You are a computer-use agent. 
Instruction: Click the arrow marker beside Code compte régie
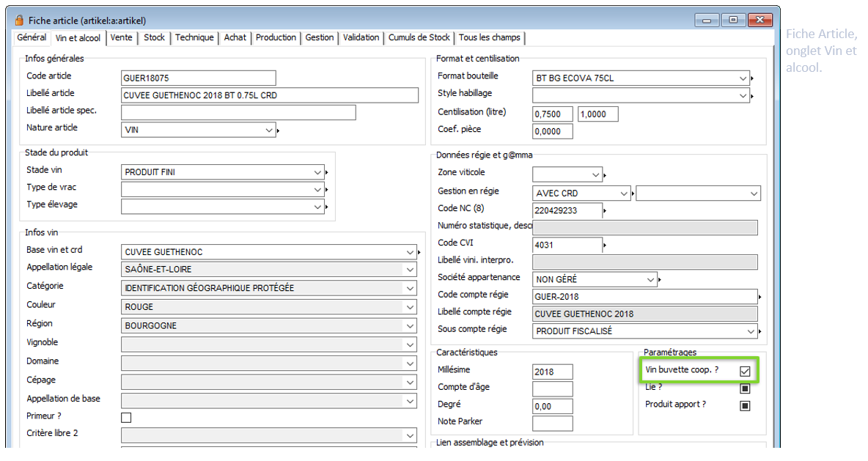760,297
